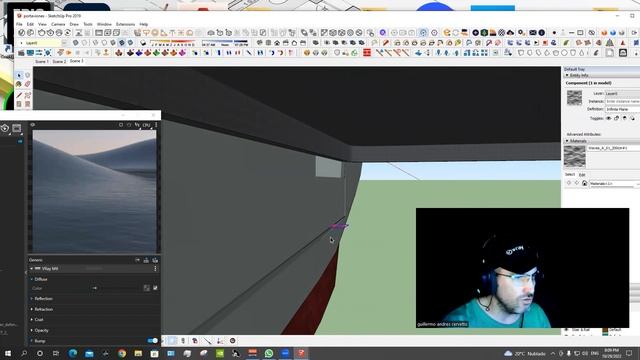Click the envelope mail icon in top toolbar
Screen dimensions: 640x360
(533, 33)
